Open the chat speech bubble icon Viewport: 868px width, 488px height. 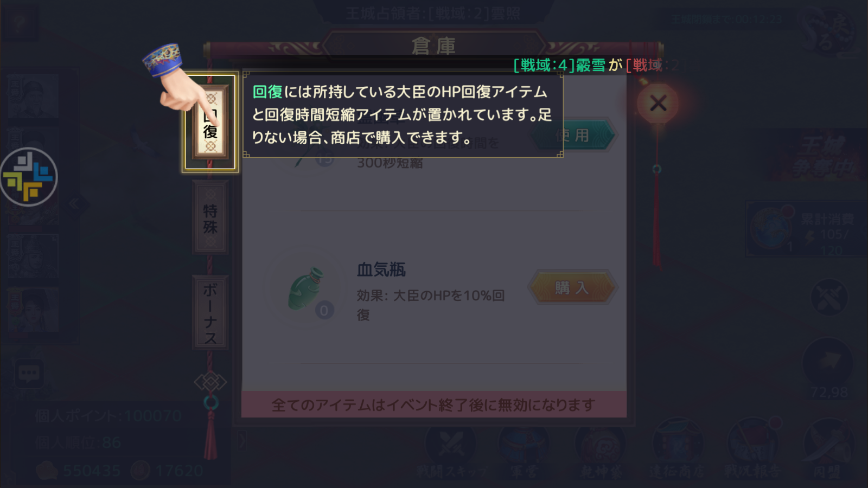tap(29, 374)
